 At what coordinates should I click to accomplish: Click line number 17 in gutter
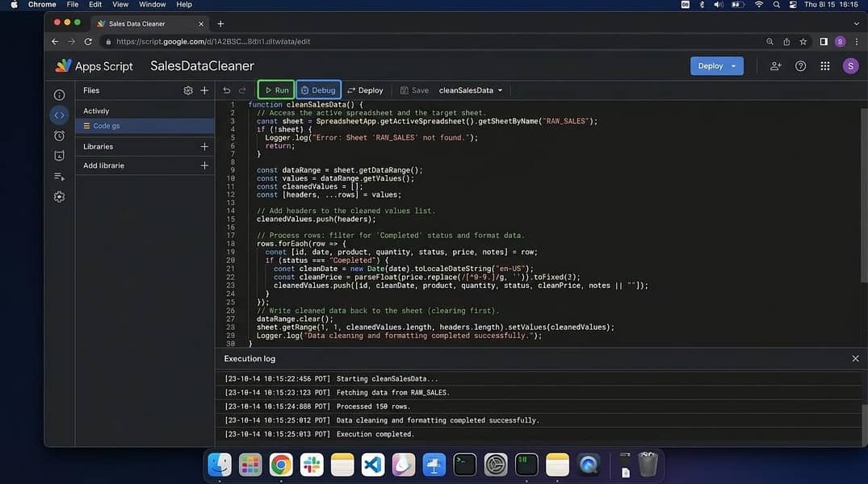231,236
